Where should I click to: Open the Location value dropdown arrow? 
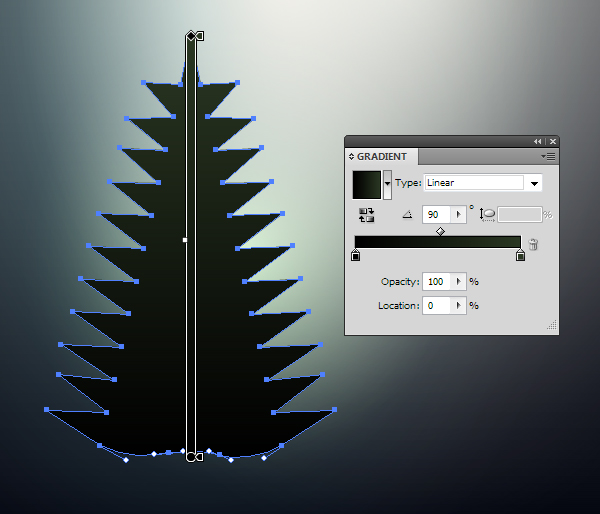click(x=458, y=305)
